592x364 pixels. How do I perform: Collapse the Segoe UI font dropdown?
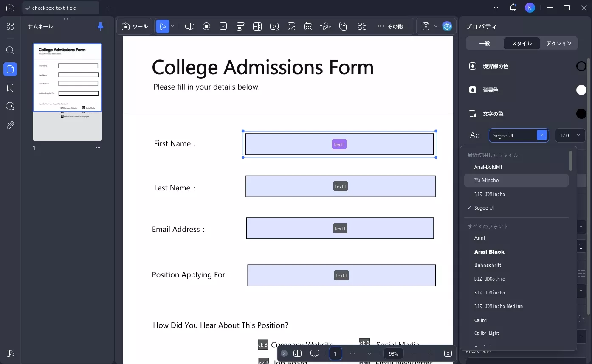pos(541,135)
